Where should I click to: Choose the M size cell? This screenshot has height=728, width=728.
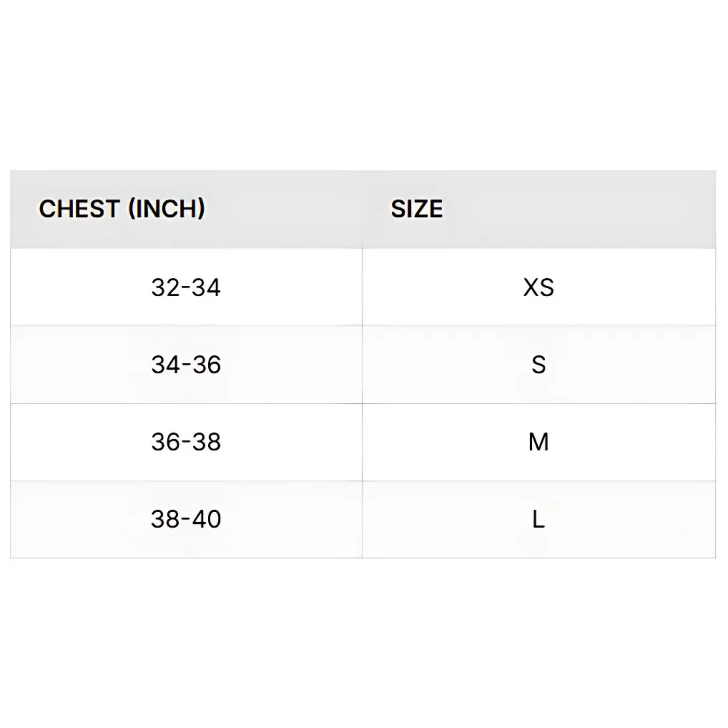point(539,442)
